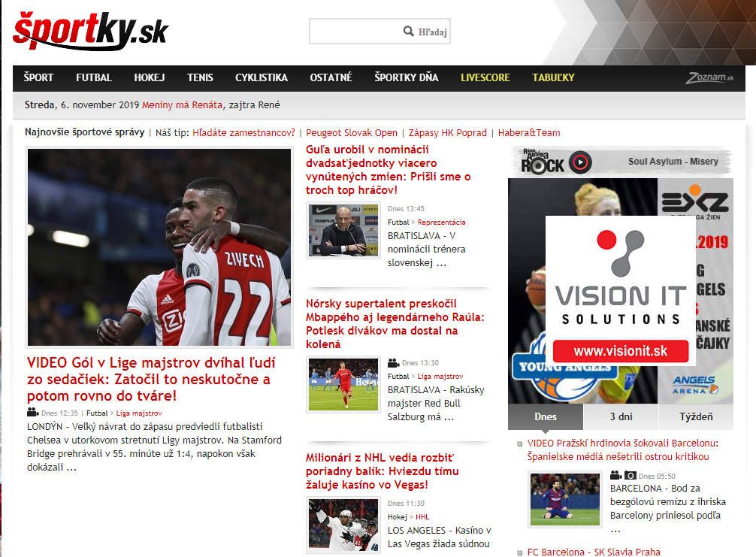Open headline Nórsky supertalent preskočil Mbappého

(395, 323)
